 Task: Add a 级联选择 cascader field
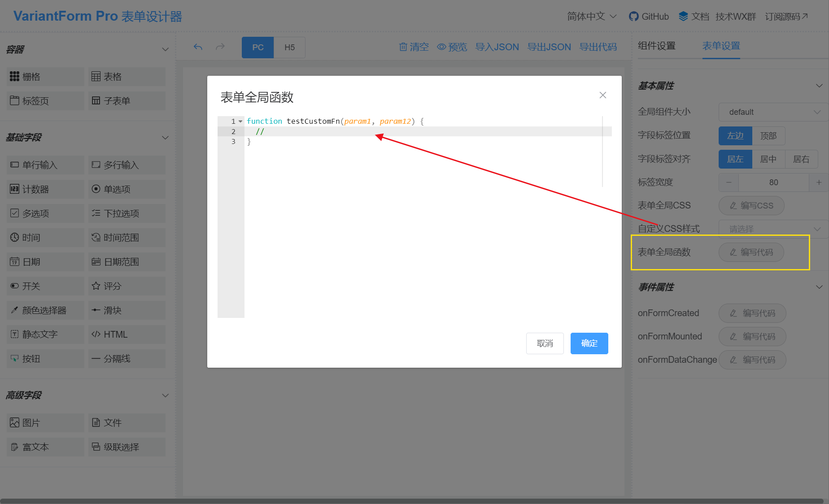[127, 447]
